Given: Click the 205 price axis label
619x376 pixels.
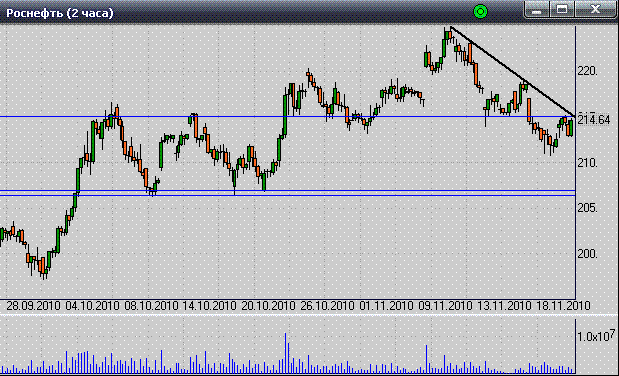Looking at the screenshot, I should [587, 208].
